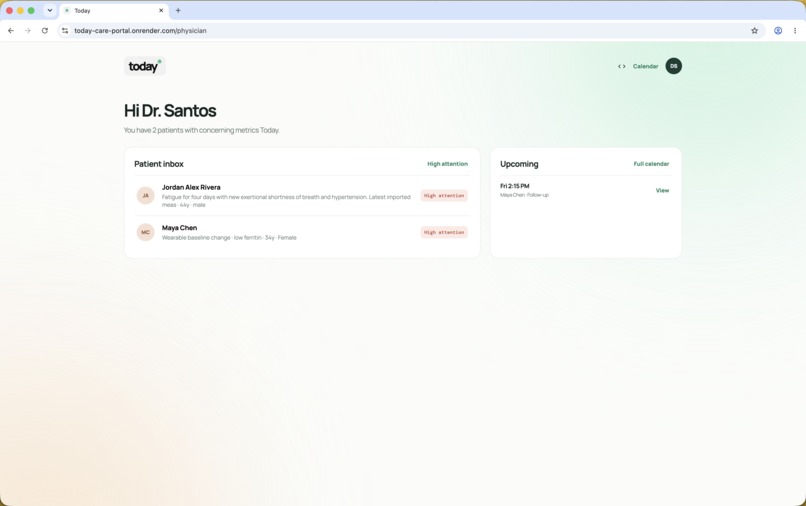Click Maya Chen's High attention badge
The height and width of the screenshot is (506, 806).
444,232
